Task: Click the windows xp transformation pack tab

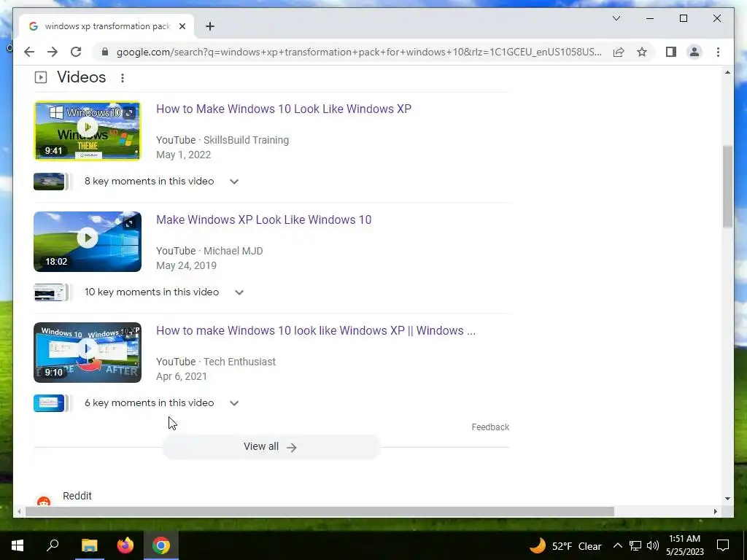Action: pyautogui.click(x=107, y=26)
